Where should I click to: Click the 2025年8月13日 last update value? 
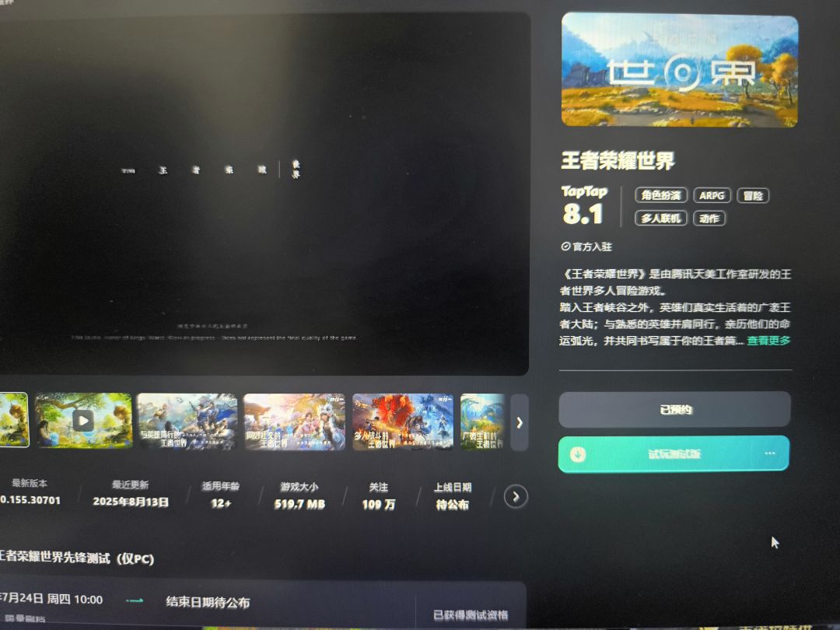[x=131, y=502]
